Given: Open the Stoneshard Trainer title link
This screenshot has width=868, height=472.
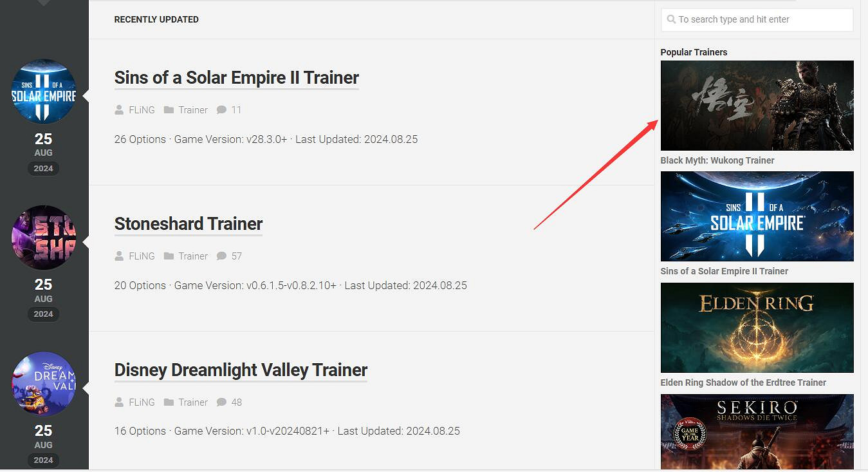Looking at the screenshot, I should pyautogui.click(x=189, y=224).
